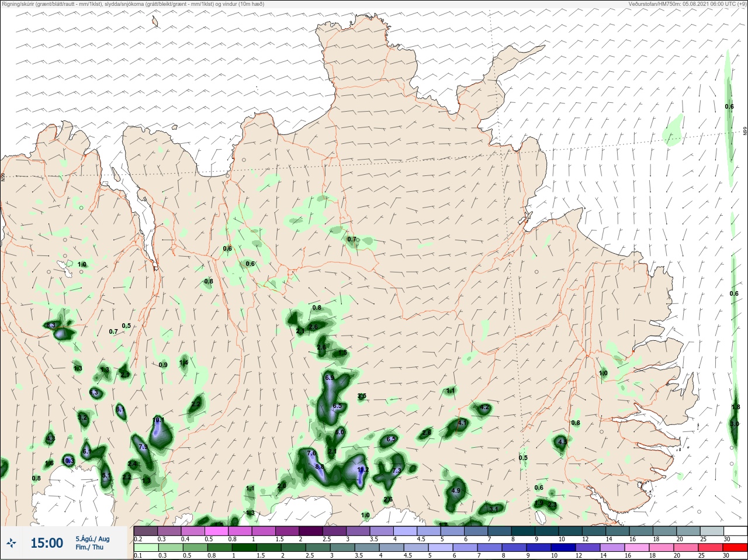Pick the dark purple swatch labeled 2 in top legend row

(311, 531)
